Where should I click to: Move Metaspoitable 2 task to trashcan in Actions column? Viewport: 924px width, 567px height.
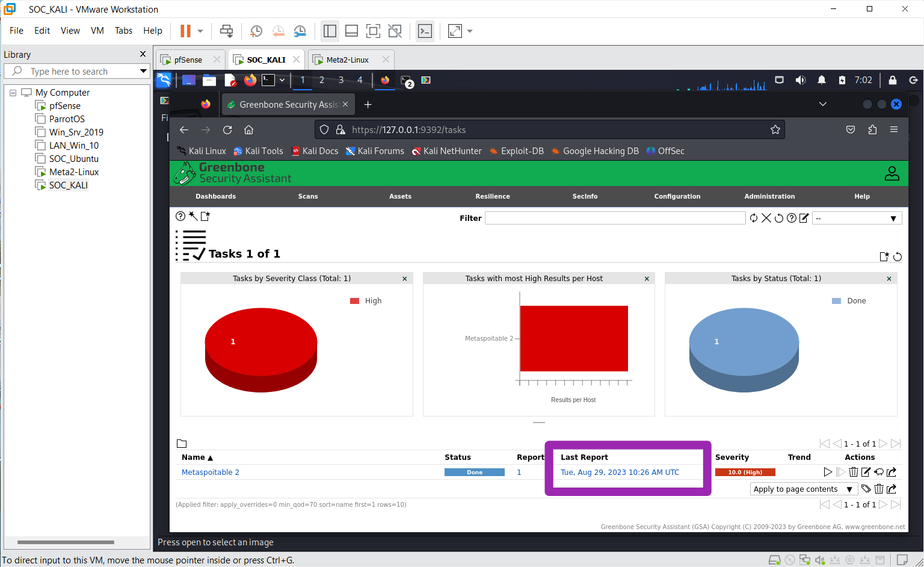(x=853, y=472)
